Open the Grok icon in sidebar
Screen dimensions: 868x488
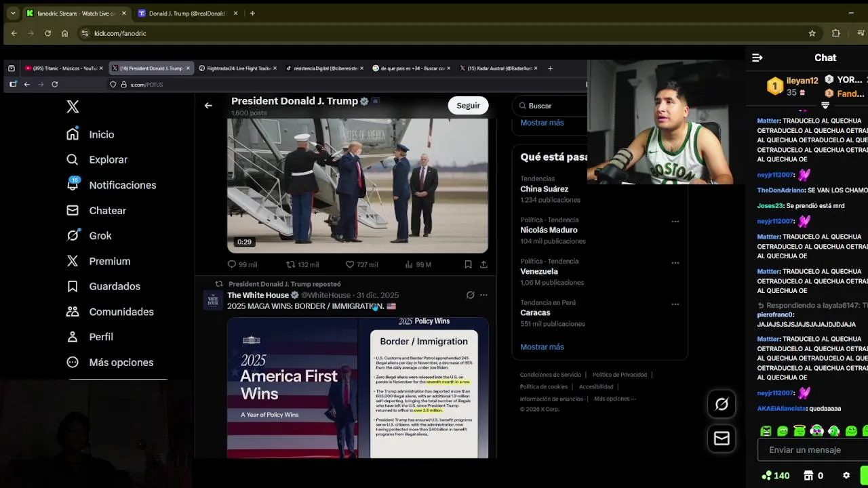point(73,235)
